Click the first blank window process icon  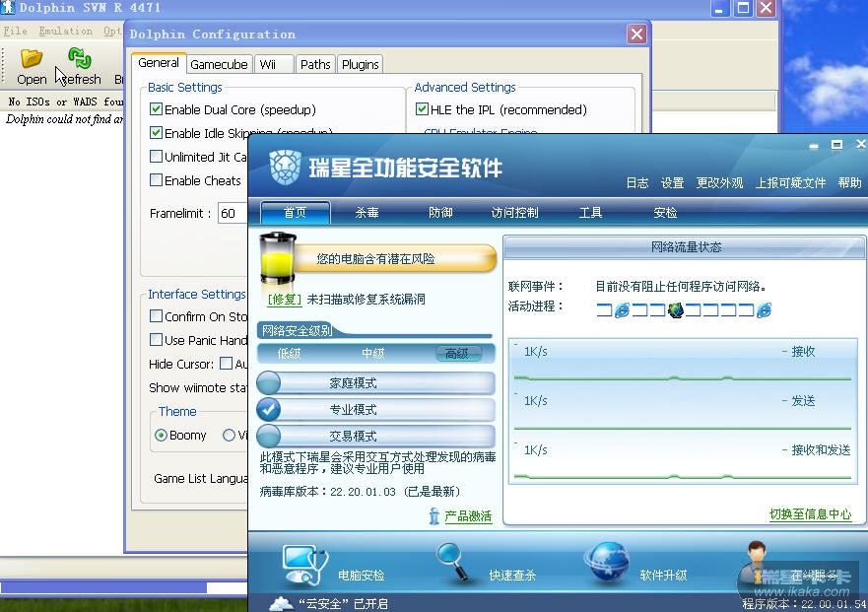[x=604, y=310]
